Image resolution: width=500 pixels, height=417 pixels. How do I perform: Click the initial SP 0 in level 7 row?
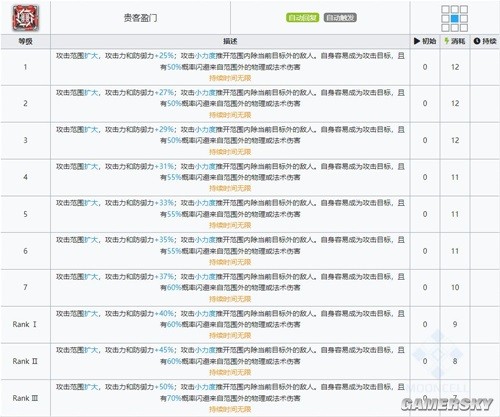[x=425, y=287]
